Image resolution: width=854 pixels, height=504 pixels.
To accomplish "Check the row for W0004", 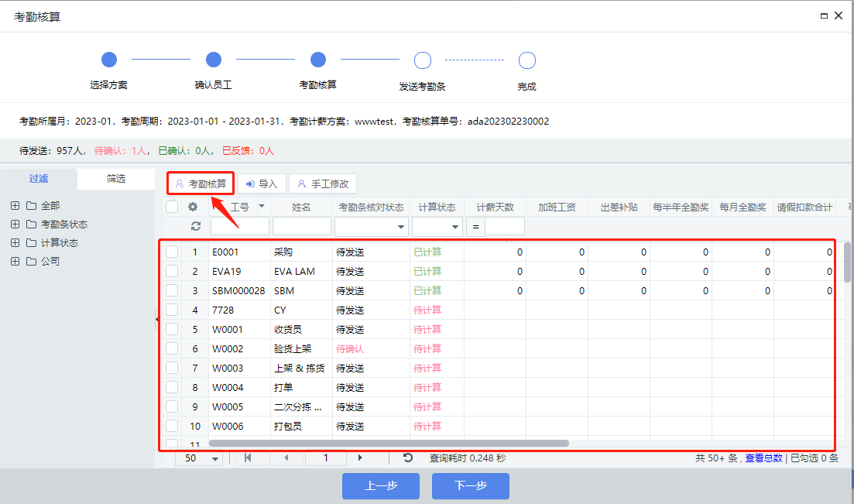I will tap(172, 387).
